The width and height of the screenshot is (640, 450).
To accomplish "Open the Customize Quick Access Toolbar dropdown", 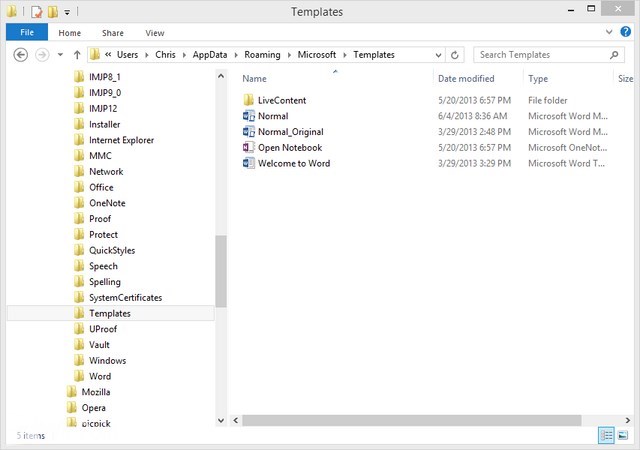I will [x=67, y=13].
